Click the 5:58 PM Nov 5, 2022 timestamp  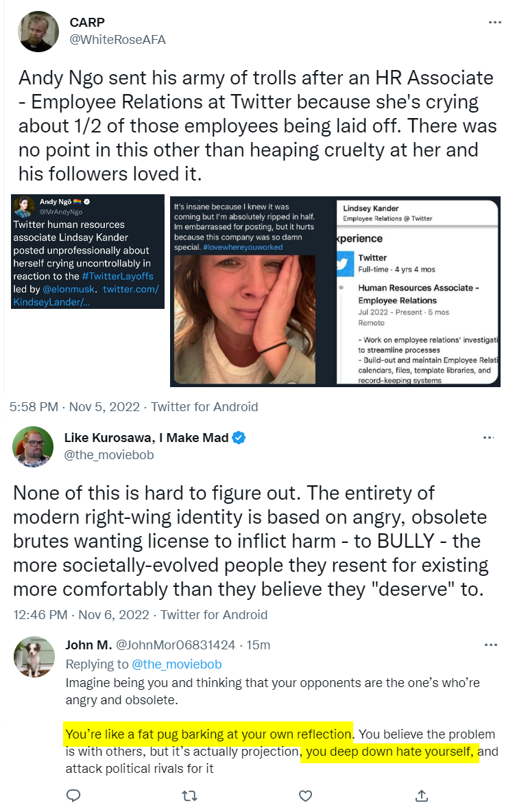[x=74, y=406]
